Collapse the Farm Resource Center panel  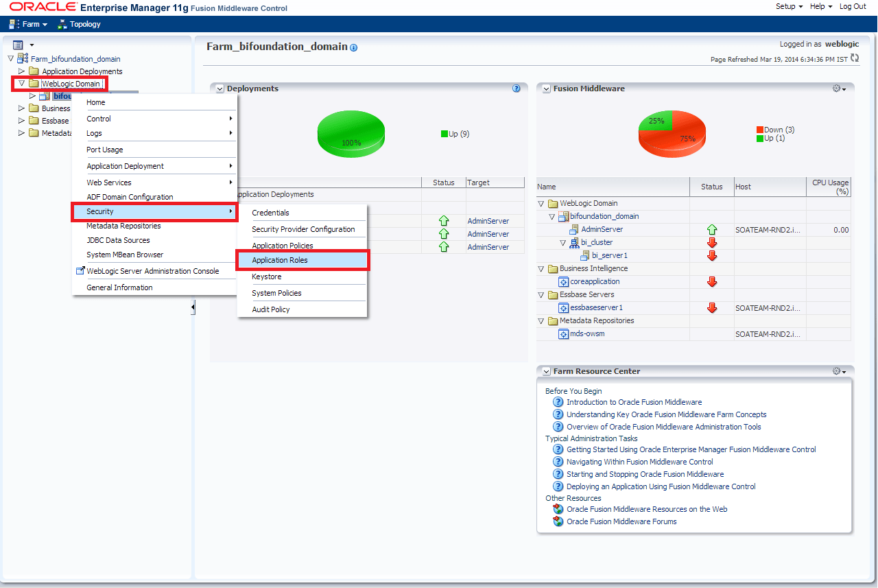pyautogui.click(x=547, y=371)
